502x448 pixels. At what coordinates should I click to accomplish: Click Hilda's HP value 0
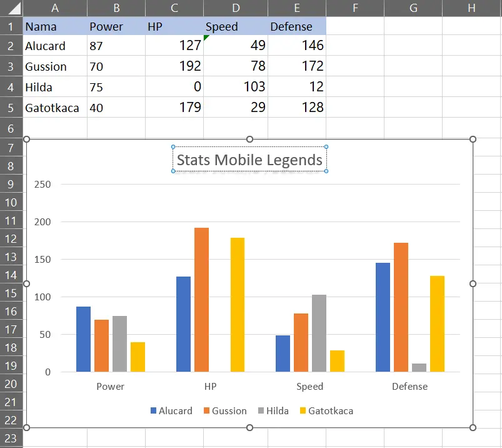(174, 87)
